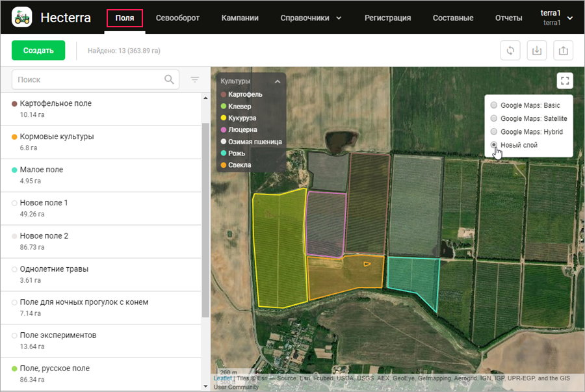Open the Севооборот tab

177,18
